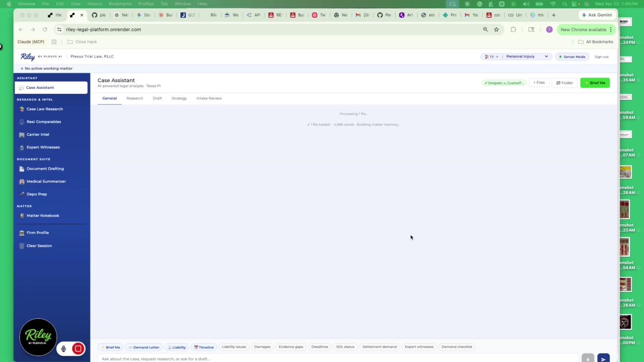Click the microphone icon beside Riley logo
The image size is (644, 362).
[x=63, y=349]
